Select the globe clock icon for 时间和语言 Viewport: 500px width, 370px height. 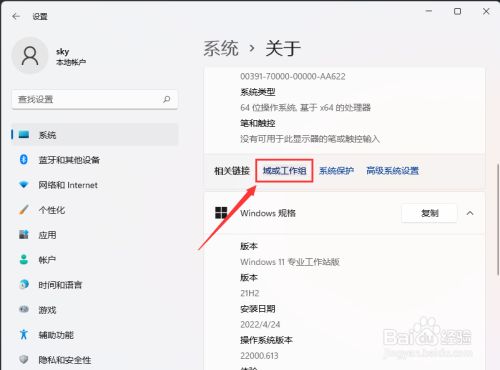click(24, 284)
